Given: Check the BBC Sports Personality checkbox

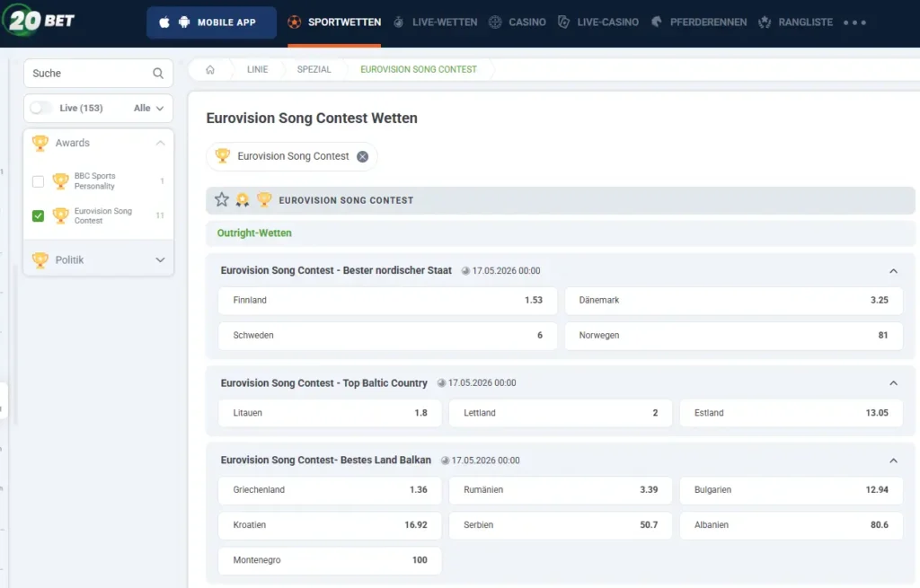Looking at the screenshot, I should pyautogui.click(x=38, y=181).
